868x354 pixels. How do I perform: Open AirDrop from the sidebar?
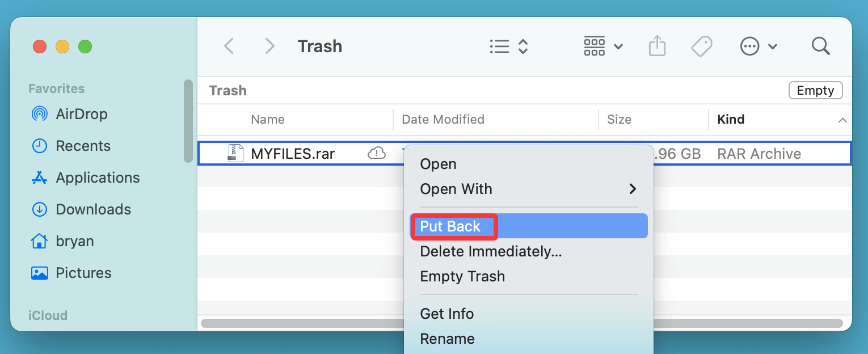point(81,114)
